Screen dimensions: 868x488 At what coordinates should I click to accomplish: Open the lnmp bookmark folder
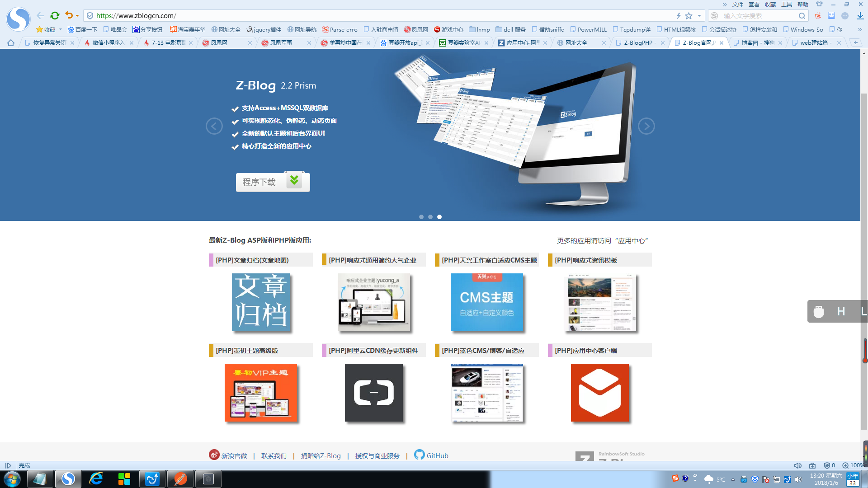480,29
